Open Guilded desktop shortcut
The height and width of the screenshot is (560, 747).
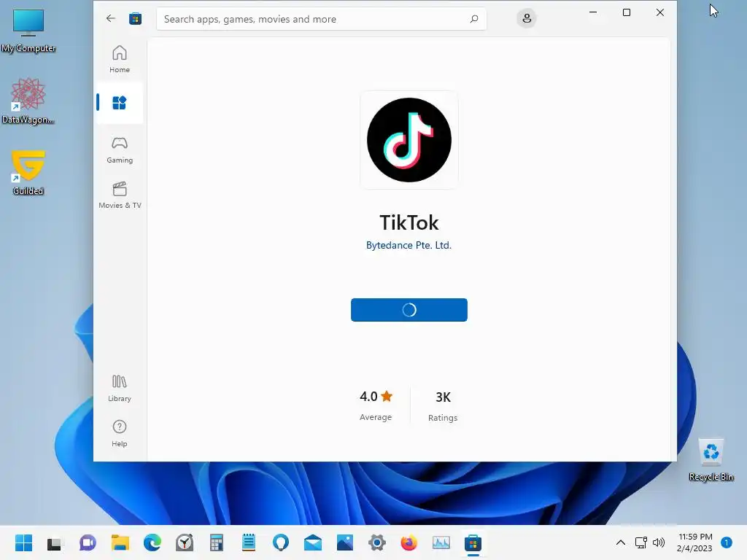click(x=28, y=172)
